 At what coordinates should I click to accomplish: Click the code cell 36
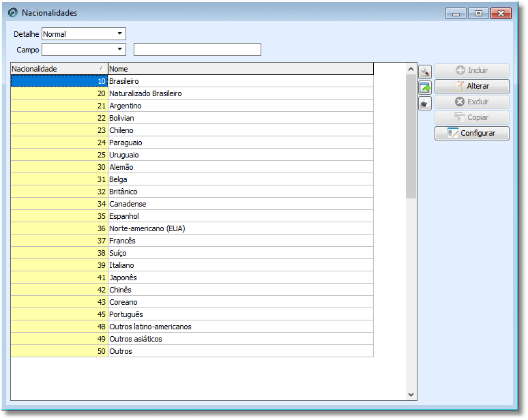(59, 228)
